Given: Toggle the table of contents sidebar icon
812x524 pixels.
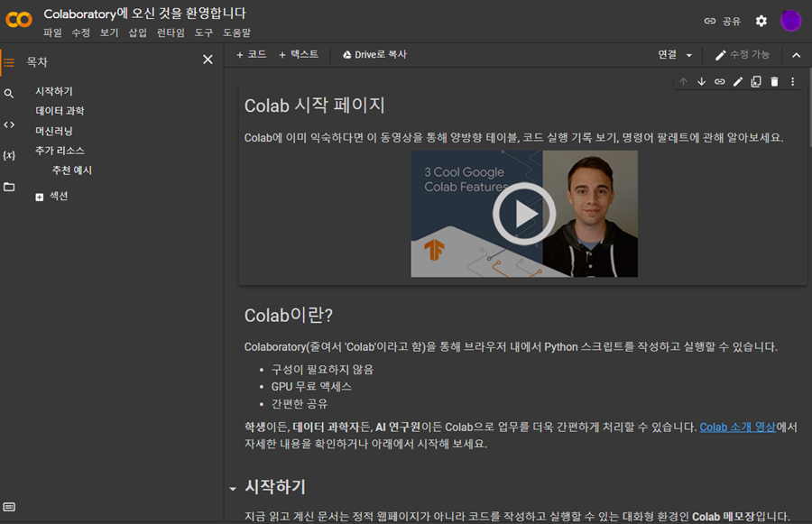Looking at the screenshot, I should click(x=9, y=62).
